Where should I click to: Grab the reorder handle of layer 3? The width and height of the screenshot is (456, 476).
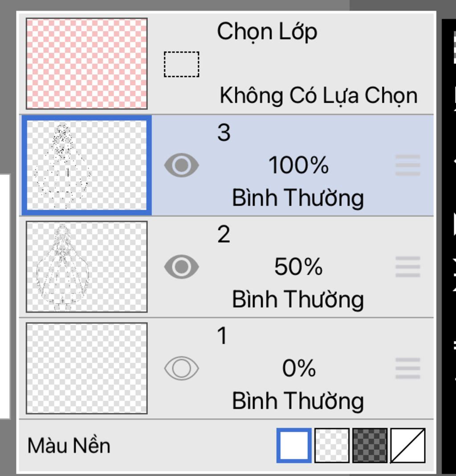point(407,165)
